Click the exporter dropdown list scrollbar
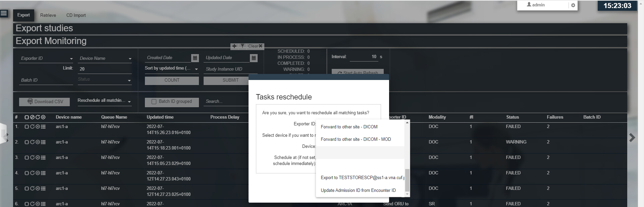Viewport: 644px width, 207px height. click(407, 180)
